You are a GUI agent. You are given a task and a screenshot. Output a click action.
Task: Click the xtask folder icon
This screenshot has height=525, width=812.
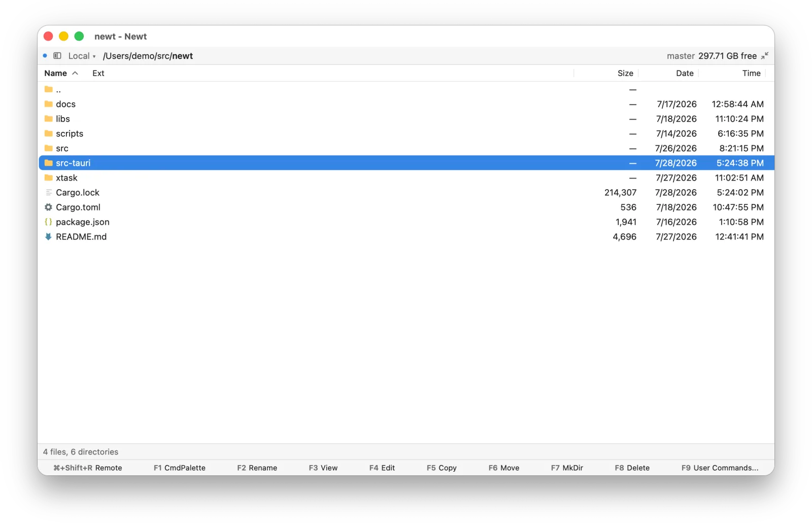tap(49, 178)
